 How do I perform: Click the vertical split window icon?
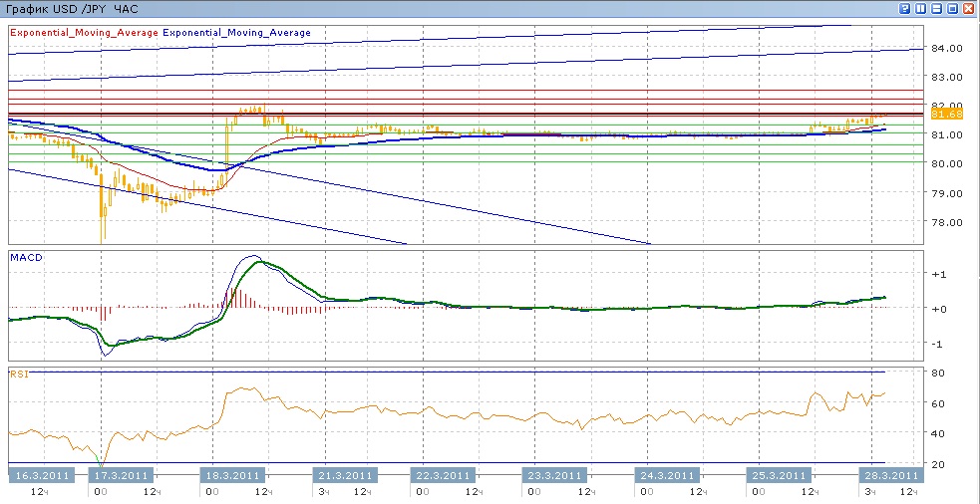[921, 8]
